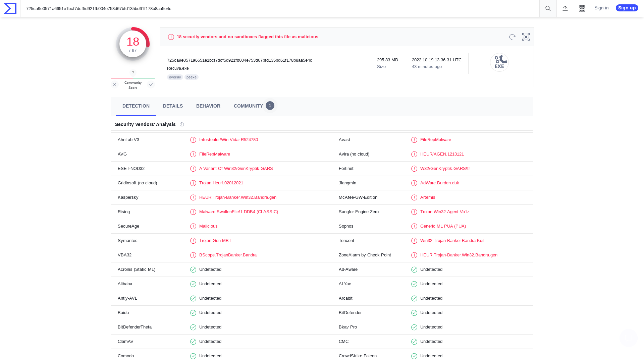
Task: Click the Sign up button
Action: [627, 8]
